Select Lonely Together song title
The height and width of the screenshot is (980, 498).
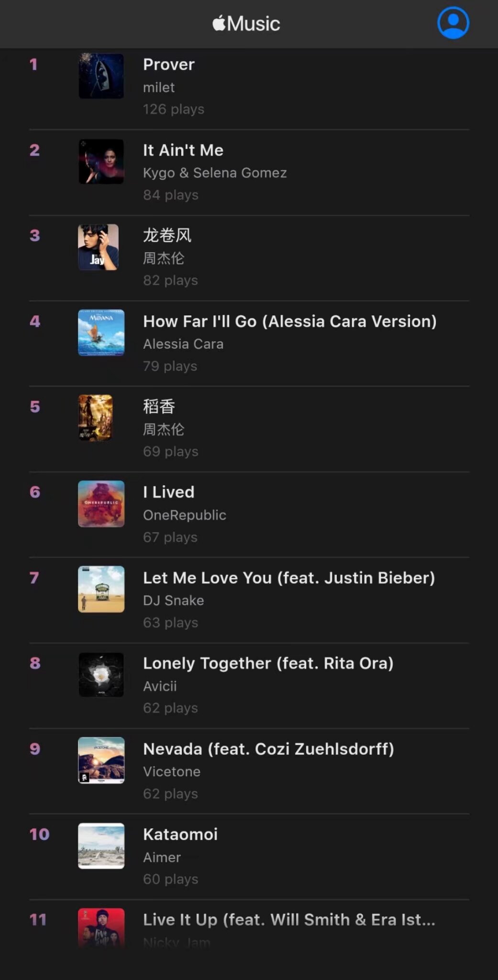click(268, 663)
